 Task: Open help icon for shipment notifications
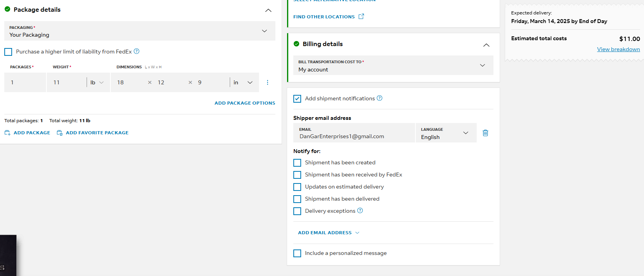click(380, 98)
